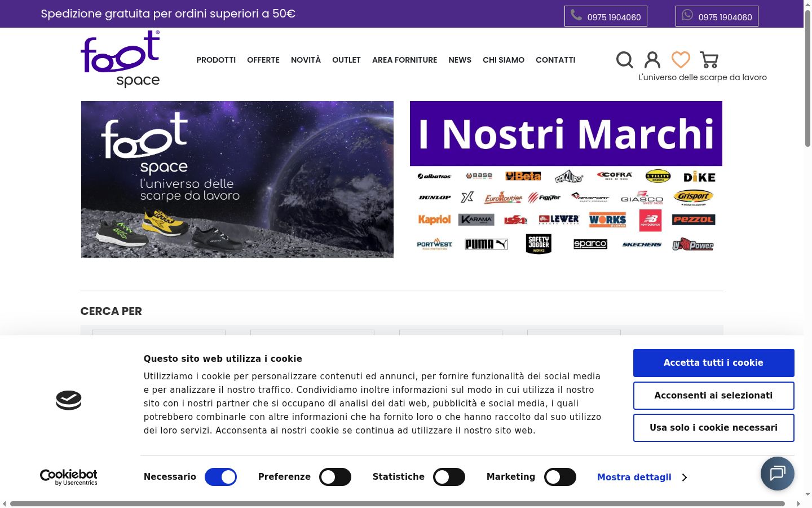Click the vertical scrollbar thumb
Screen dimensions: 812x508
point(807,79)
